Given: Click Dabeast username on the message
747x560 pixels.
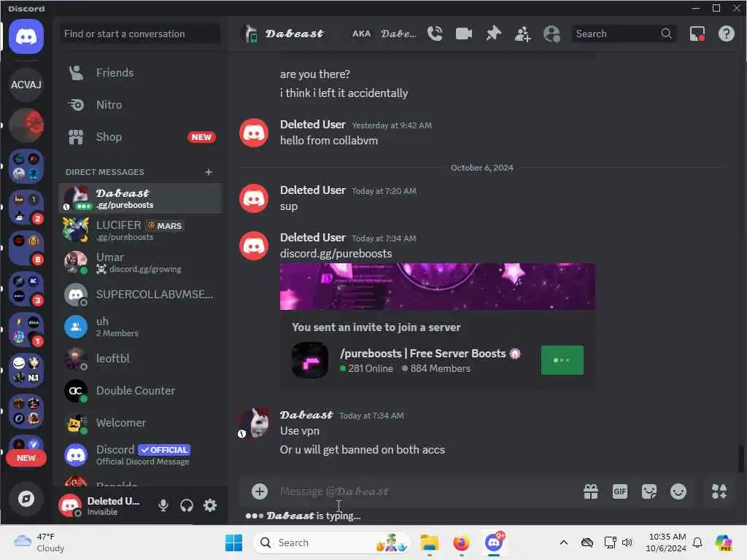Looking at the screenshot, I should 306,415.
